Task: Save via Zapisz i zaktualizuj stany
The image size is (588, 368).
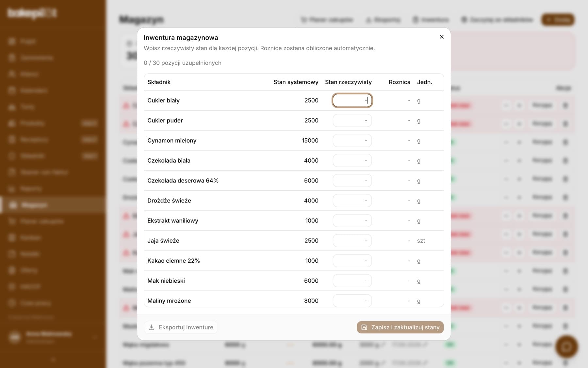Action: tap(400, 327)
